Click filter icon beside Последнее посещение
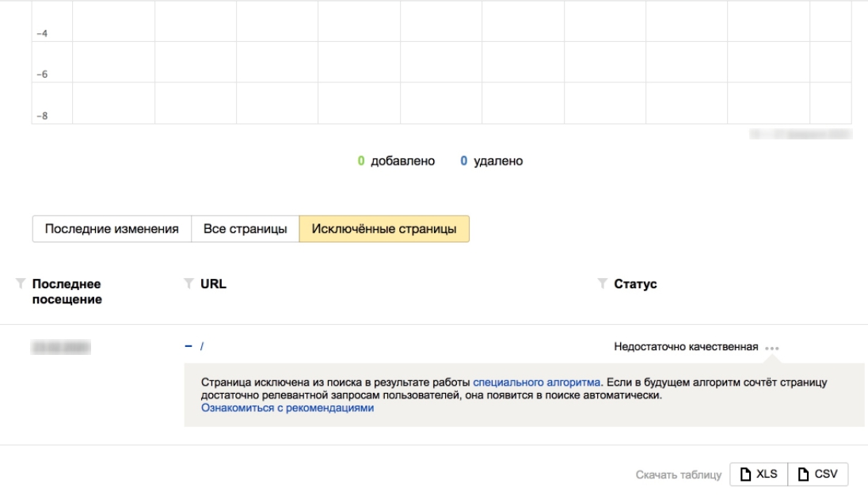 (21, 283)
